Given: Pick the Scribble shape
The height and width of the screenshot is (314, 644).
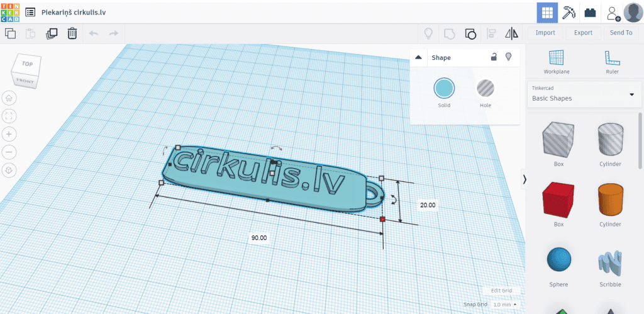Looking at the screenshot, I should pos(610,263).
